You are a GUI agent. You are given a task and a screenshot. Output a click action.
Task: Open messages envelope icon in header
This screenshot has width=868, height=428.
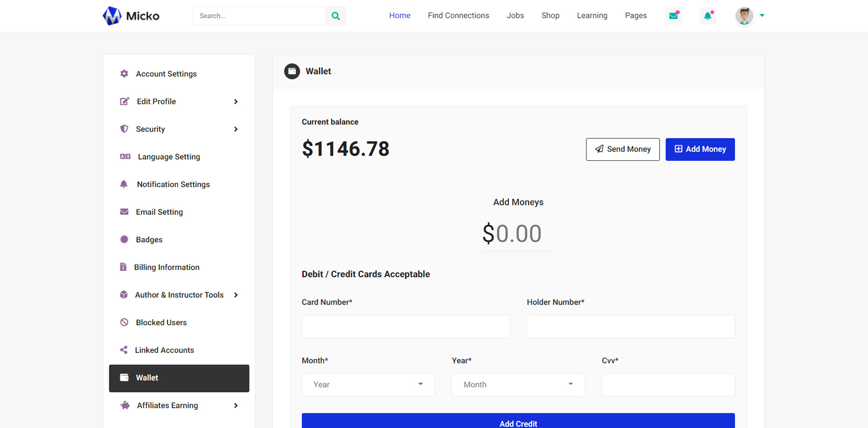pyautogui.click(x=673, y=16)
